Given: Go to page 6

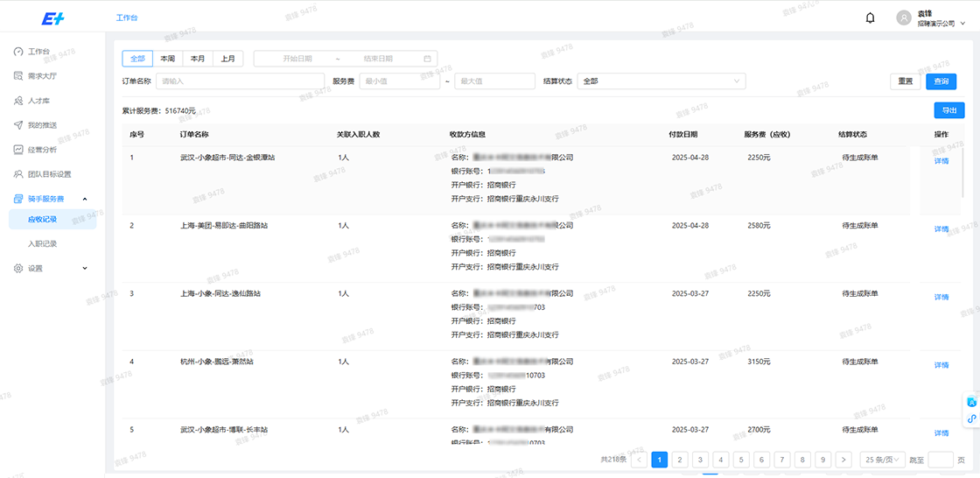Looking at the screenshot, I should (x=762, y=460).
